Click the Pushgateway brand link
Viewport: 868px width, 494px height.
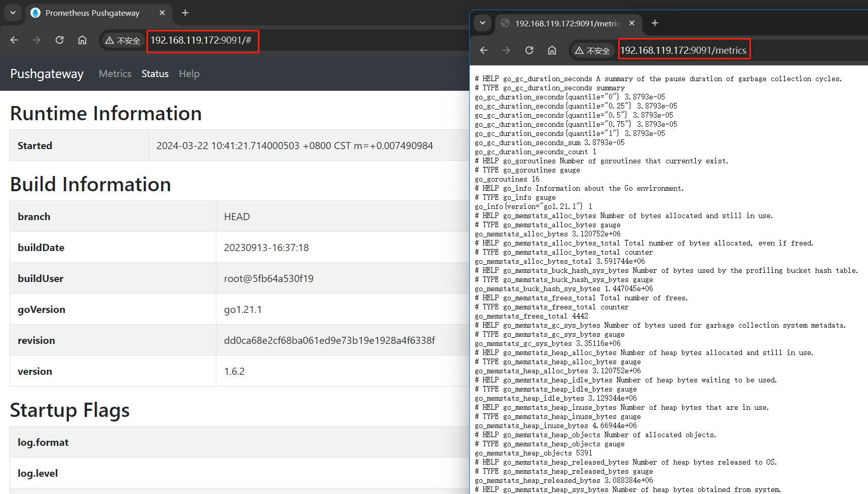tap(47, 74)
